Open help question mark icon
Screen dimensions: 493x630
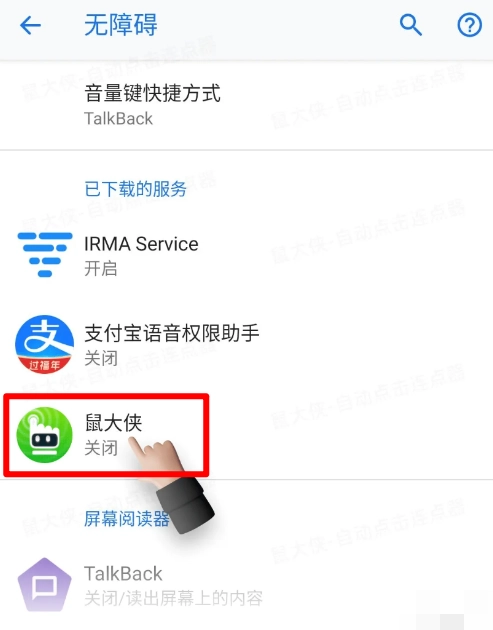(470, 25)
